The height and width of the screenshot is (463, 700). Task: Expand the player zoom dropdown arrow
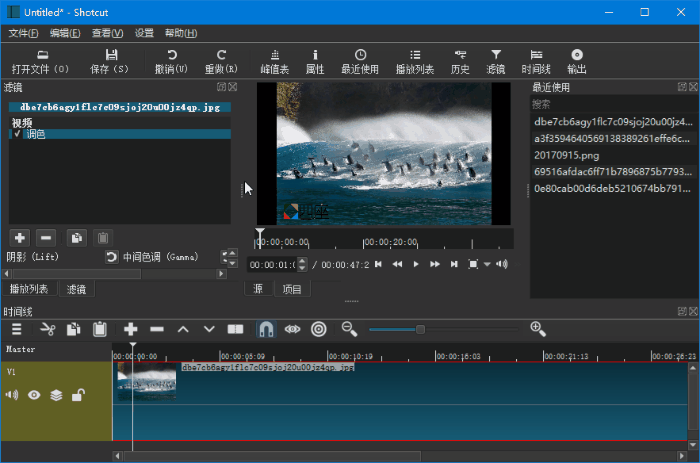[x=487, y=264]
